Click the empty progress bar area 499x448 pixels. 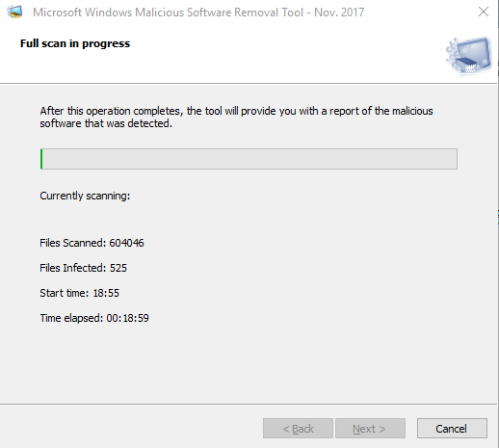(x=249, y=159)
